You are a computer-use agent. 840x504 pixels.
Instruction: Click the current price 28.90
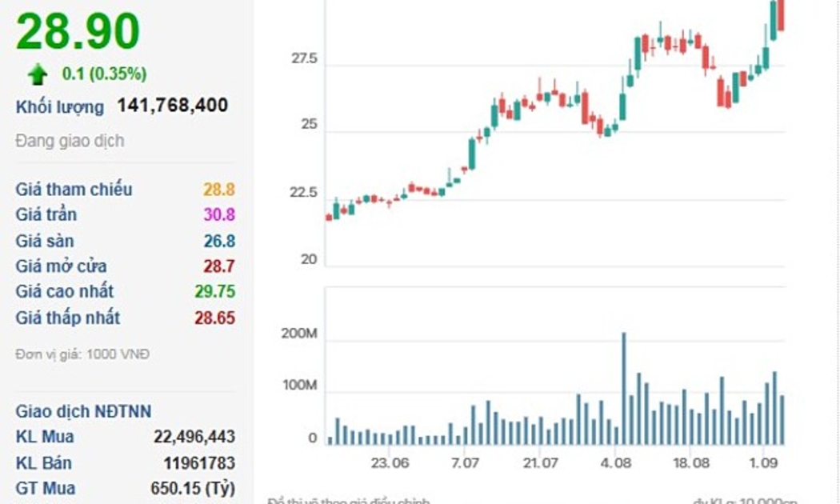tap(78, 32)
